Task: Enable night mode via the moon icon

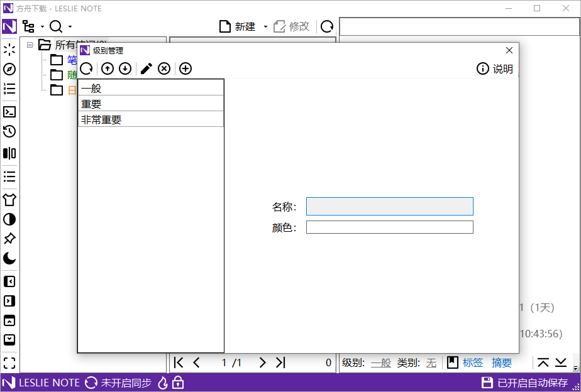Action: (x=9, y=259)
